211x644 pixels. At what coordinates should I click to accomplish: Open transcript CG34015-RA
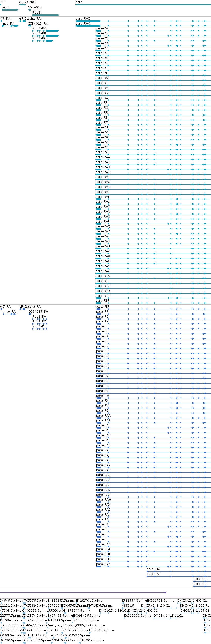[x=38, y=24]
